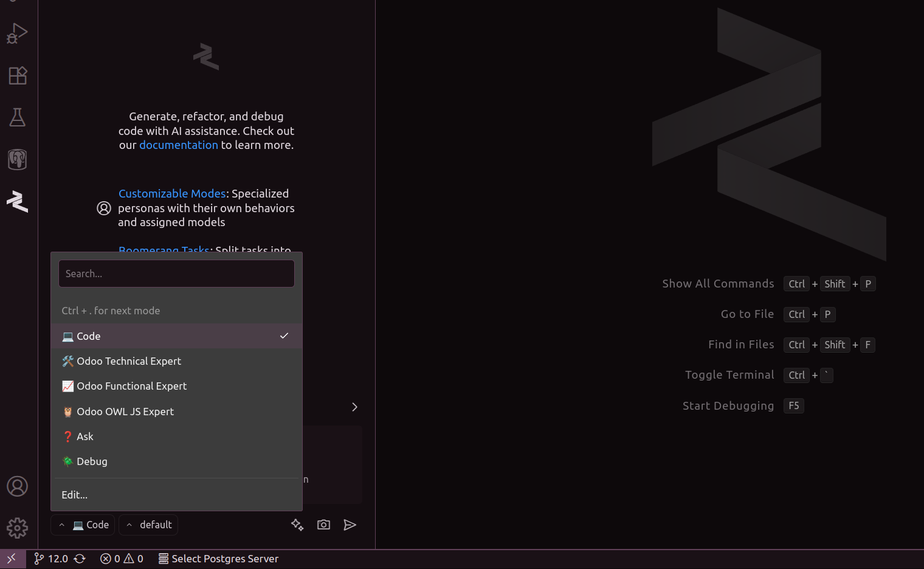This screenshot has width=924, height=569.
Task: Select the Code mode
Action: click(x=176, y=336)
